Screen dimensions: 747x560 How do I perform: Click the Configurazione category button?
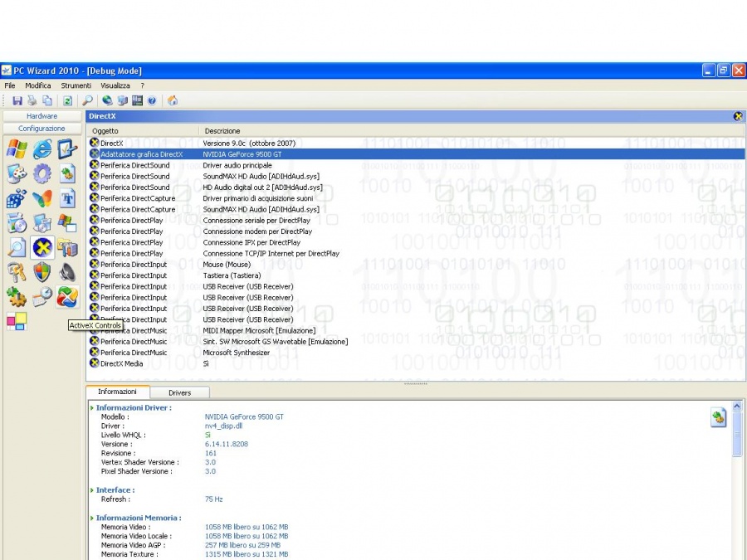click(42, 129)
